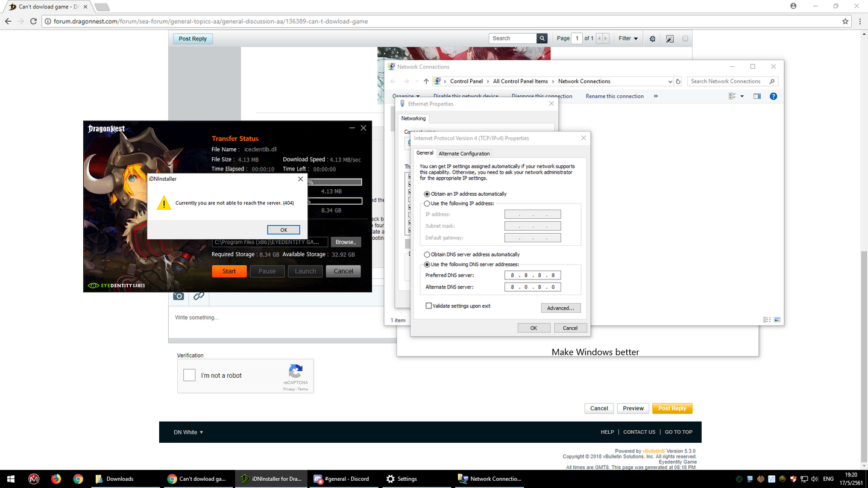Switch to Discord #general taskbar item
The height and width of the screenshot is (488, 868).
pos(341,479)
